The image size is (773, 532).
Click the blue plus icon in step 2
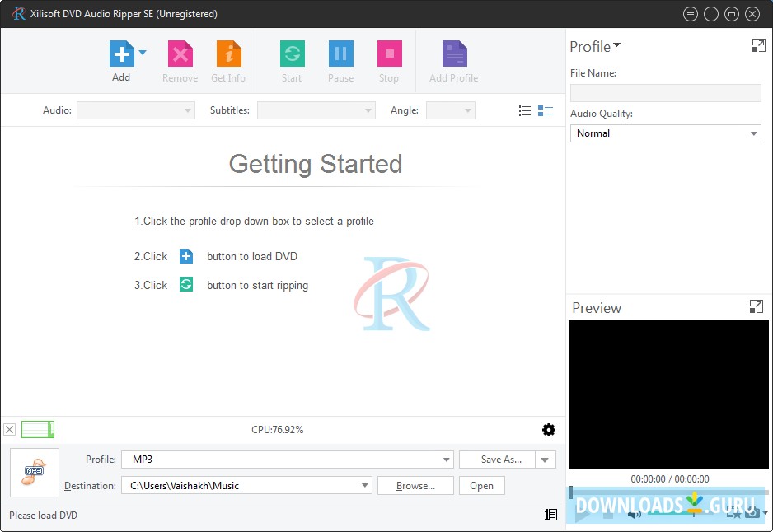pos(186,256)
